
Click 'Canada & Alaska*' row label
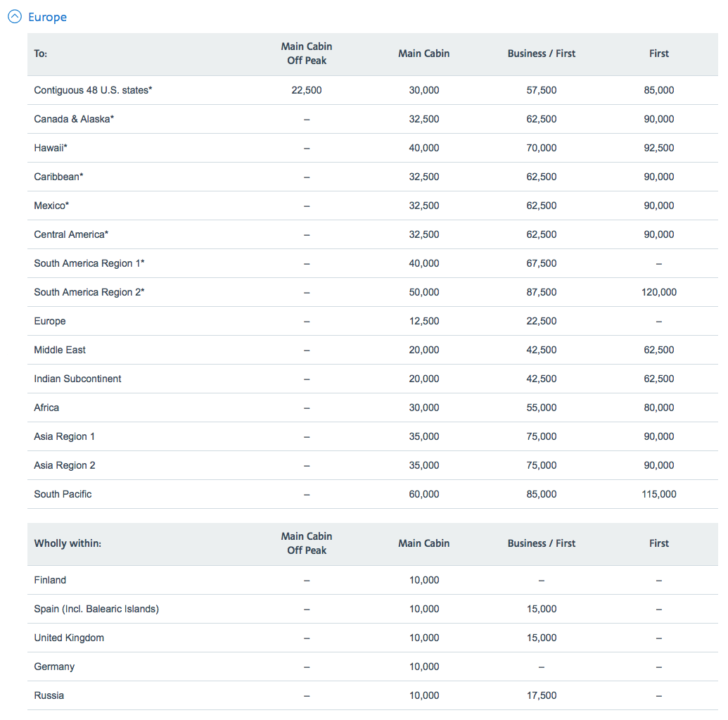pos(74,119)
